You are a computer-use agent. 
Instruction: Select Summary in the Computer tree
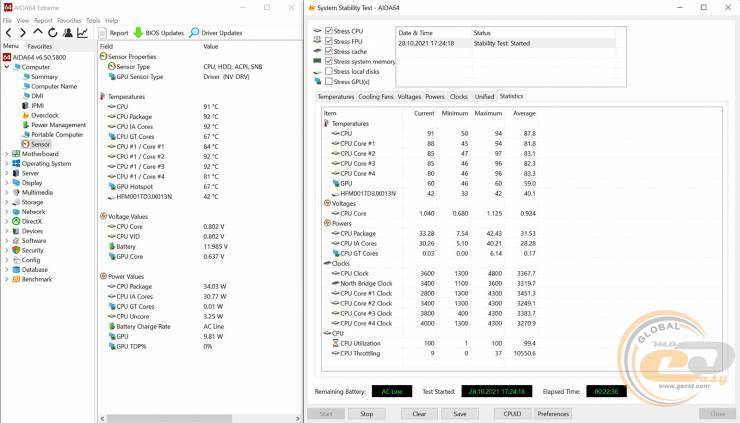44,76
